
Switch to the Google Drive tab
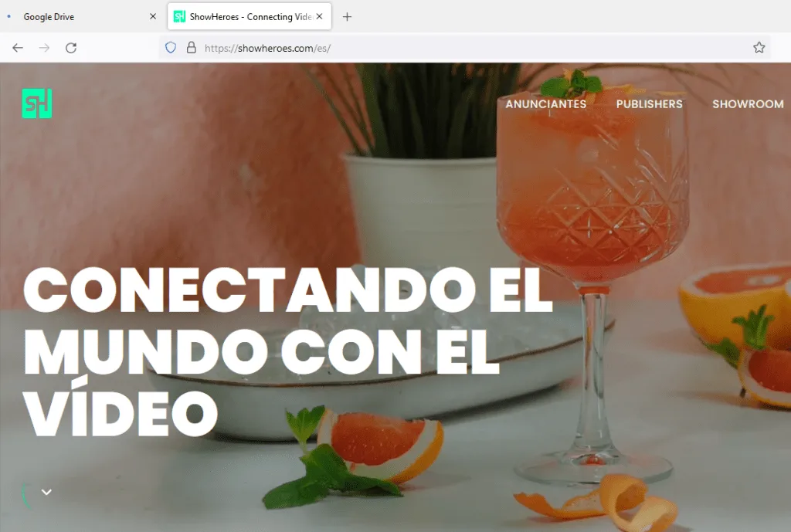point(77,17)
